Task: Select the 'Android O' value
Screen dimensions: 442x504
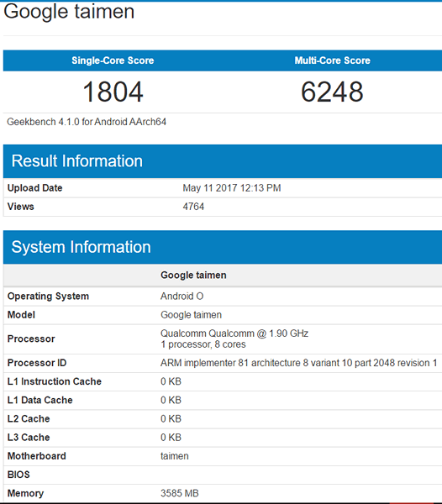Action: (x=182, y=296)
